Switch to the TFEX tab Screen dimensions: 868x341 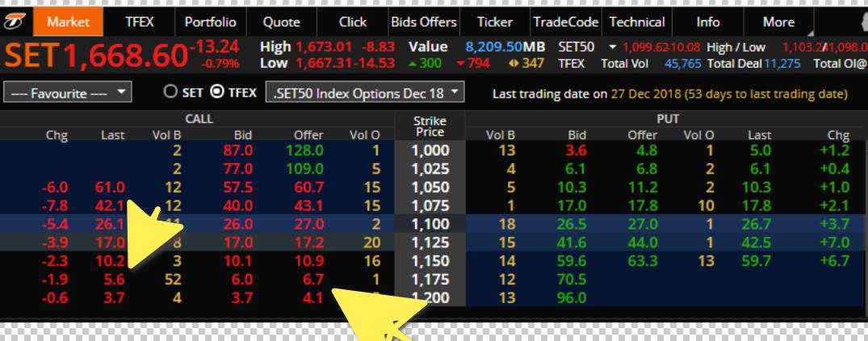(140, 22)
